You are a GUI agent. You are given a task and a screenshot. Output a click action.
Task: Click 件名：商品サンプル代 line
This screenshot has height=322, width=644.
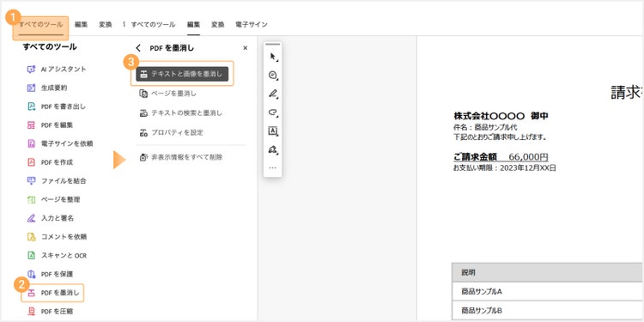485,128
